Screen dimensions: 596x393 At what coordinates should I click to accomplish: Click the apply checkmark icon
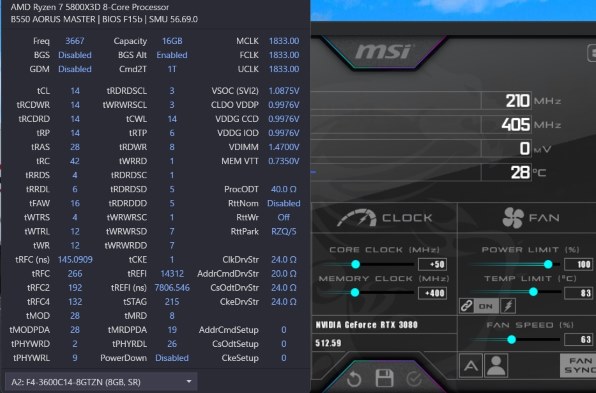coord(414,379)
